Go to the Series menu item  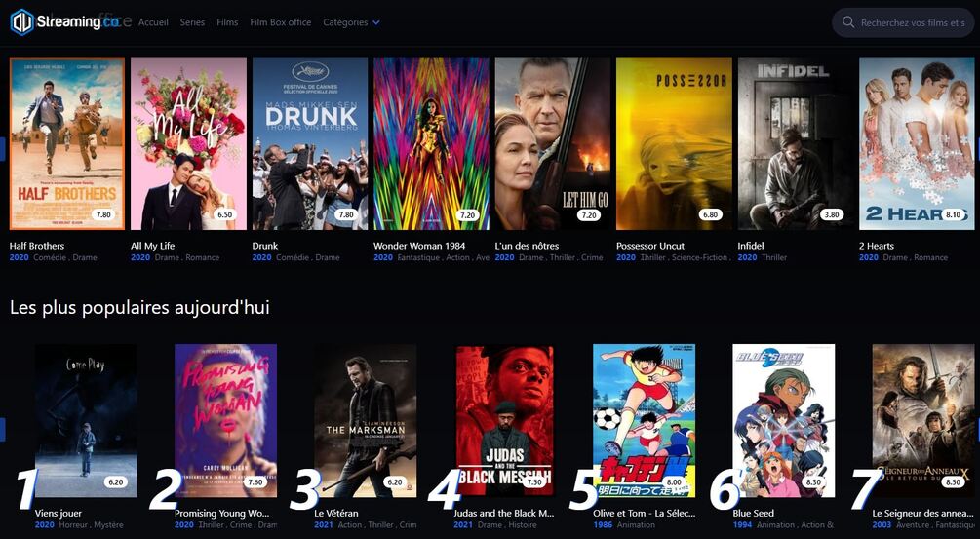click(192, 22)
